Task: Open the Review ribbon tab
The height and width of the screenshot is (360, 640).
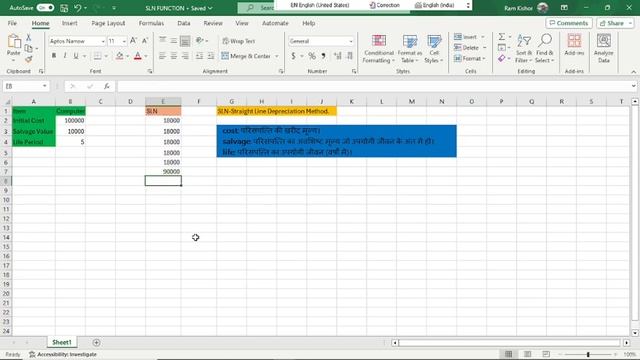Action: [213, 23]
